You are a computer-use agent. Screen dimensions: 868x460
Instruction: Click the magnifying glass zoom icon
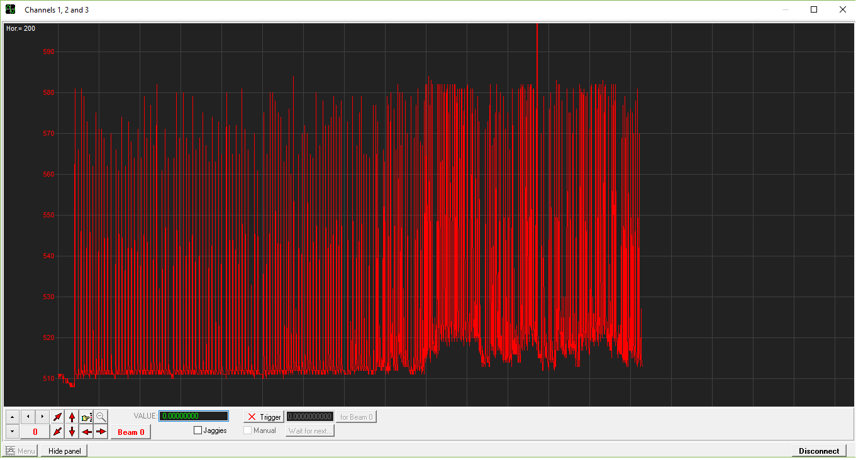(101, 417)
